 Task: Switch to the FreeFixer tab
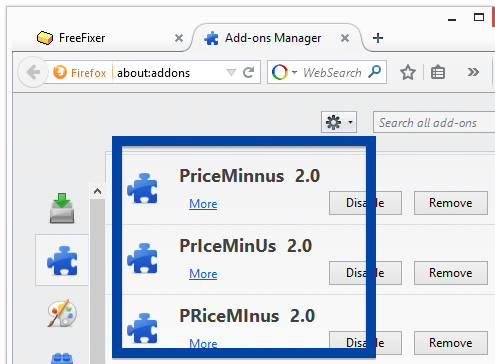82,38
